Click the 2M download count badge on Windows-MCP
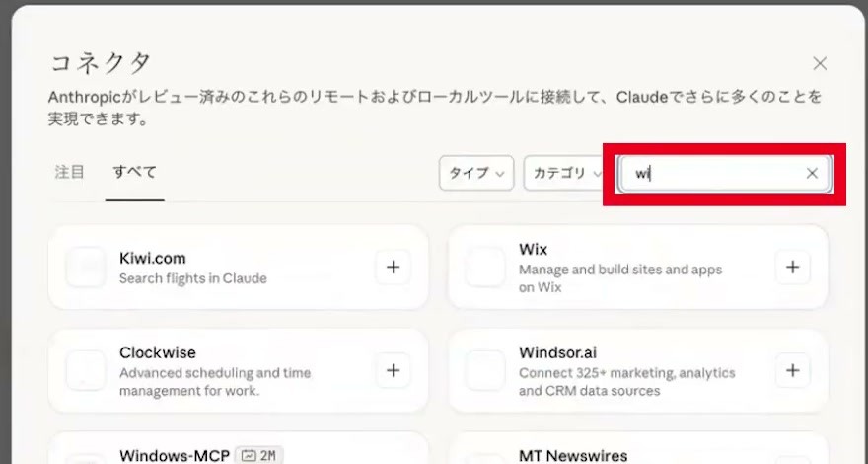Viewport: 868px width, 464px height. pyautogui.click(x=259, y=456)
